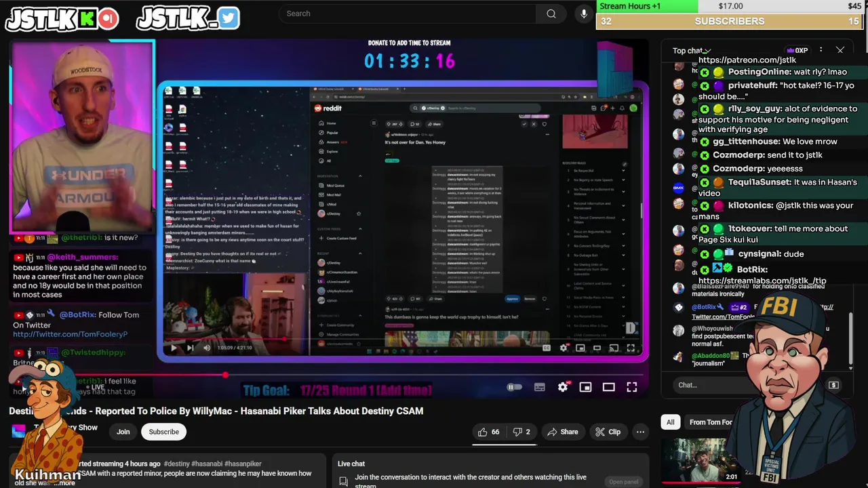This screenshot has height=488, width=868.
Task: Open the channel avatar next to Join
Action: 19,431
